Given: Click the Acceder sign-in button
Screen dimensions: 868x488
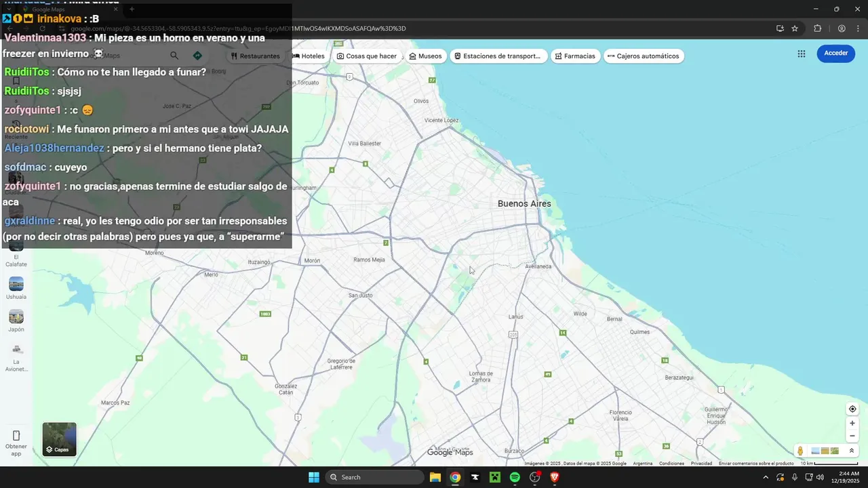Looking at the screenshot, I should click(x=835, y=54).
